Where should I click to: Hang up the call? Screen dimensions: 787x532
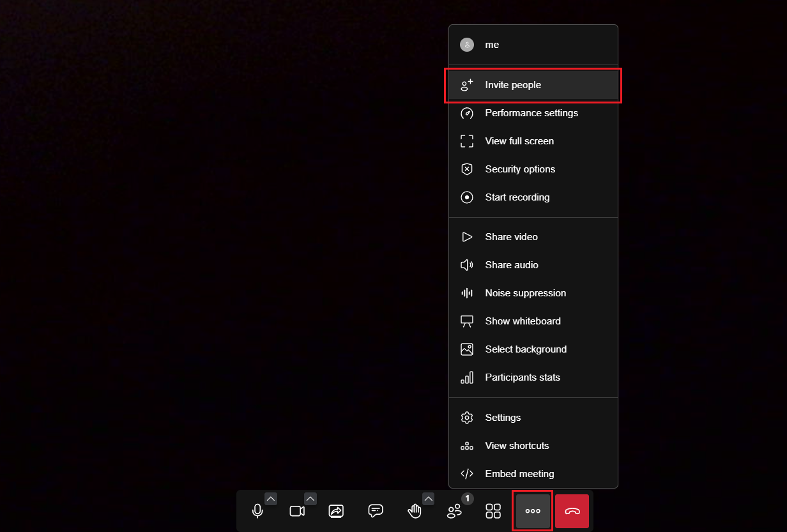click(x=572, y=511)
